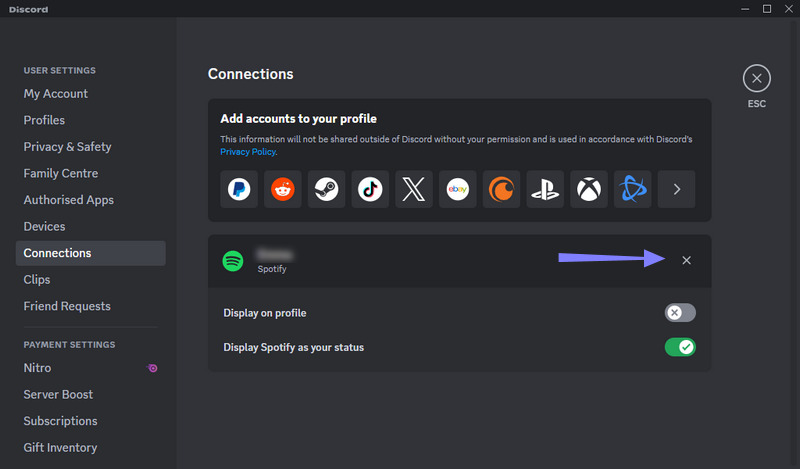Click the green Spotify logo icon
800x469 pixels.
point(233,261)
